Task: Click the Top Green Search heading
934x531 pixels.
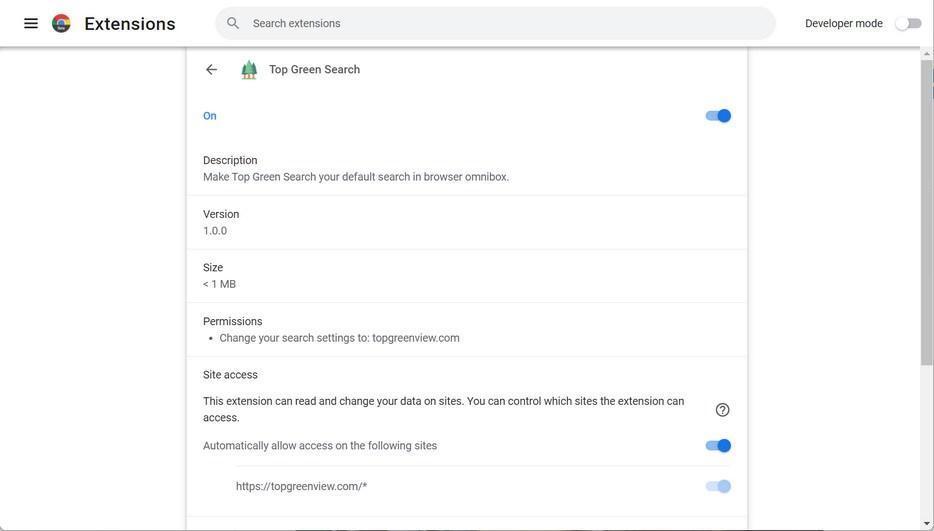Action: click(x=314, y=70)
